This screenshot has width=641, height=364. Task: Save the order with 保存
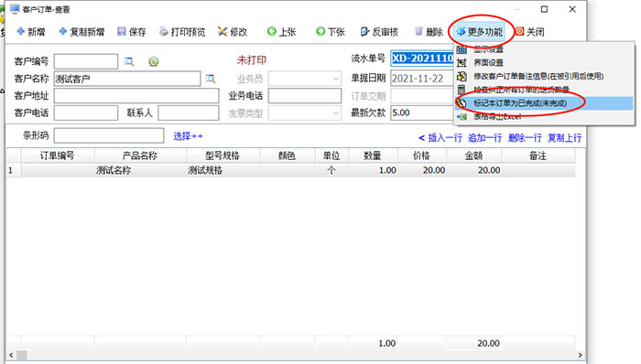(132, 32)
